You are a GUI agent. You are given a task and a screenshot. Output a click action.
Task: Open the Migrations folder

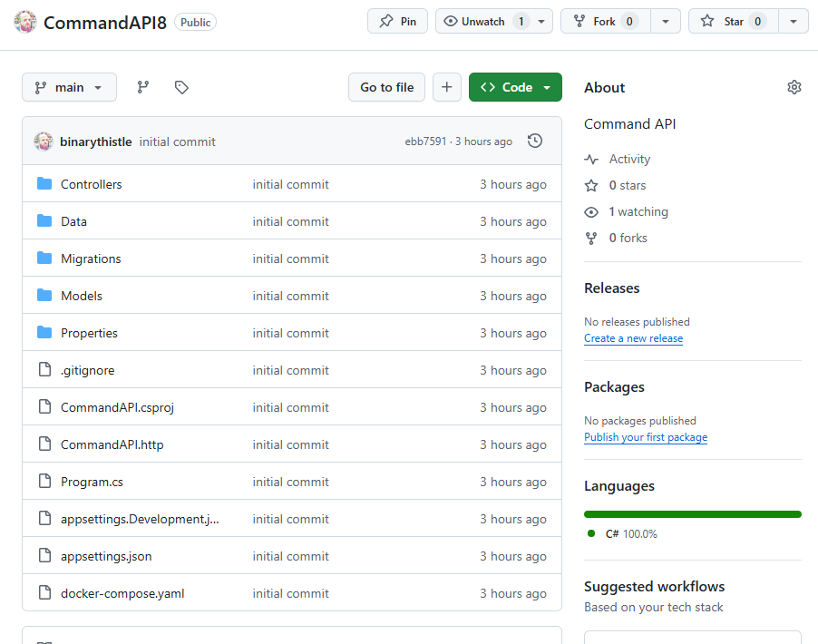click(x=91, y=259)
